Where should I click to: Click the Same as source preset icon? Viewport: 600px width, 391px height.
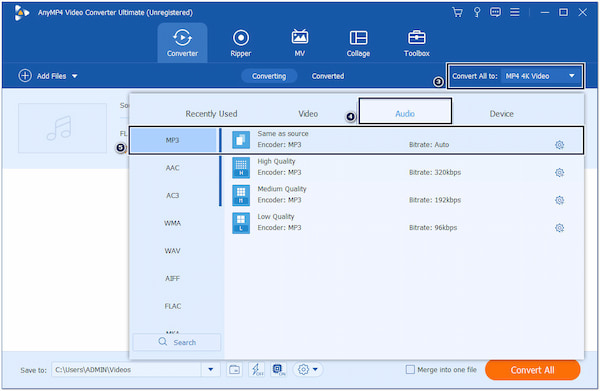(x=241, y=140)
